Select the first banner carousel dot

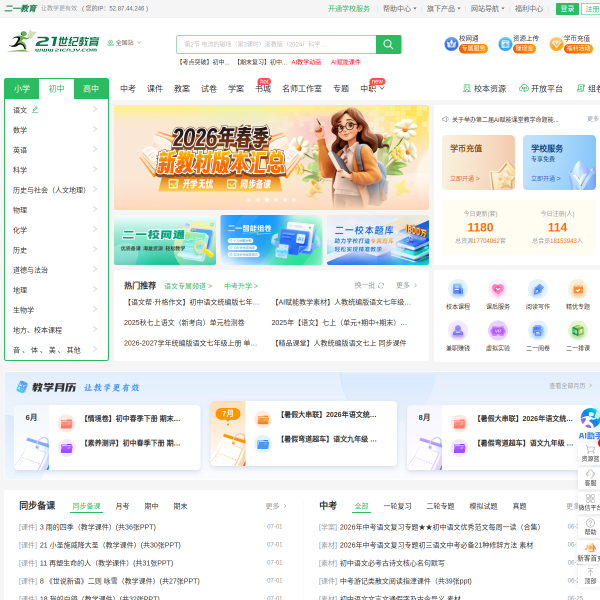click(x=249, y=200)
